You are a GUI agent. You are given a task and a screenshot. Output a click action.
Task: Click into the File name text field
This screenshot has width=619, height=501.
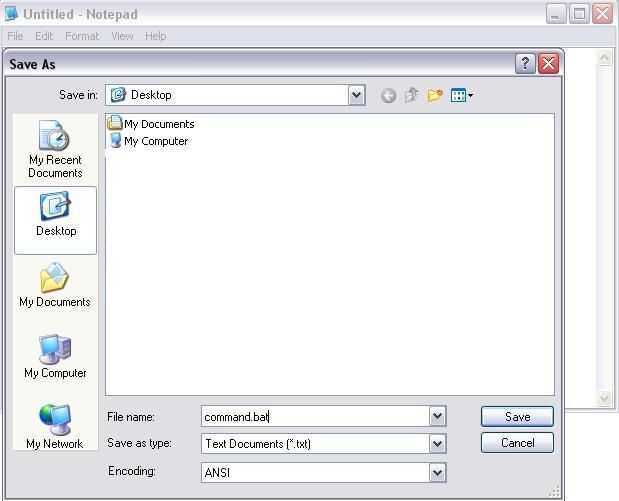(315, 417)
